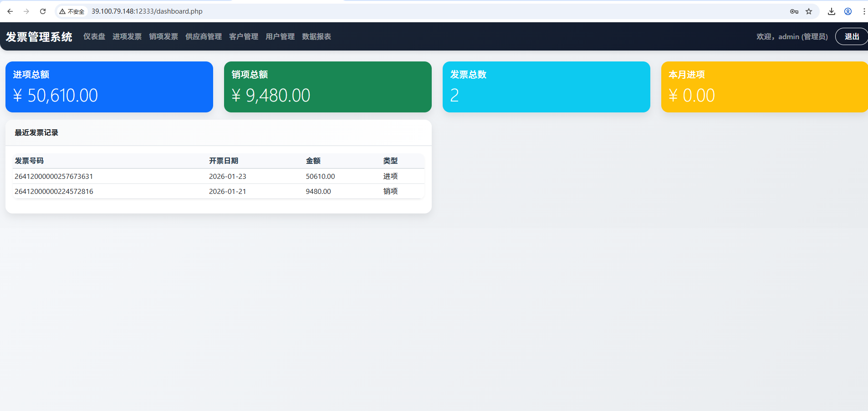Select 用户管理 in navigation bar
This screenshot has height=411, width=868.
pos(280,36)
